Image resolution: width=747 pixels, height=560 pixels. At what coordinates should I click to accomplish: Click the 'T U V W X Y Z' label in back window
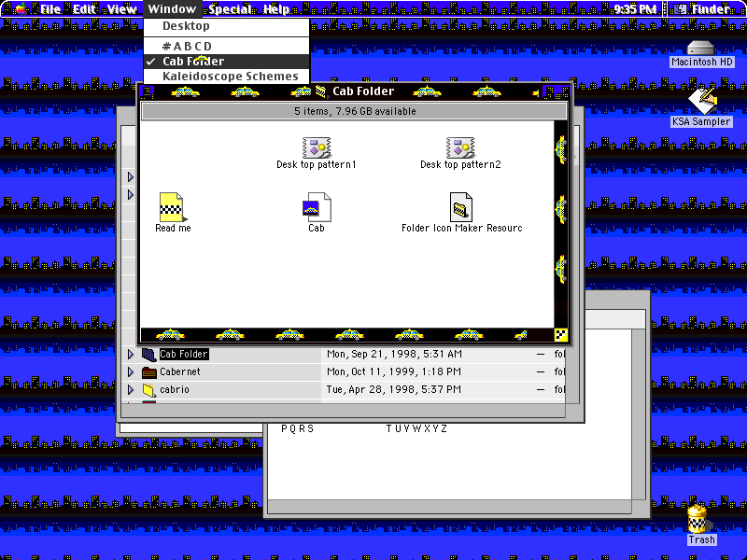click(x=416, y=429)
